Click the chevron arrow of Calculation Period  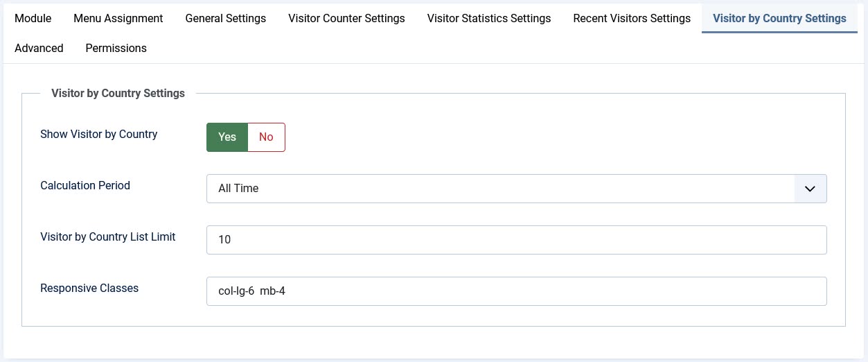811,189
